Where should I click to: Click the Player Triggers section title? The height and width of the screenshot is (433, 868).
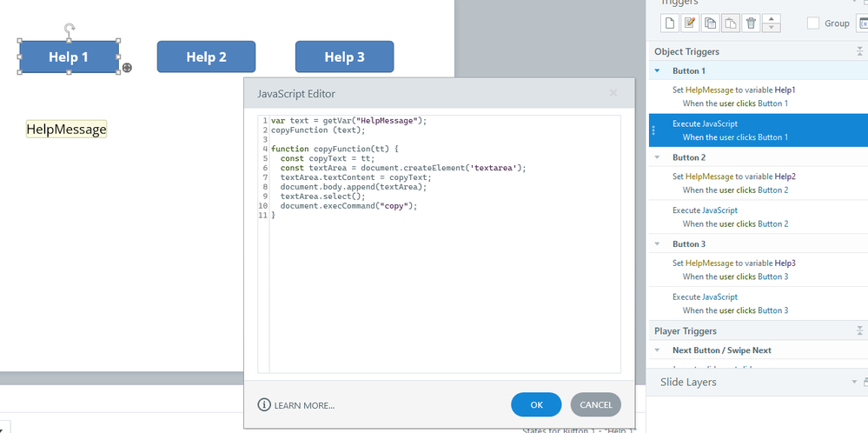686,331
